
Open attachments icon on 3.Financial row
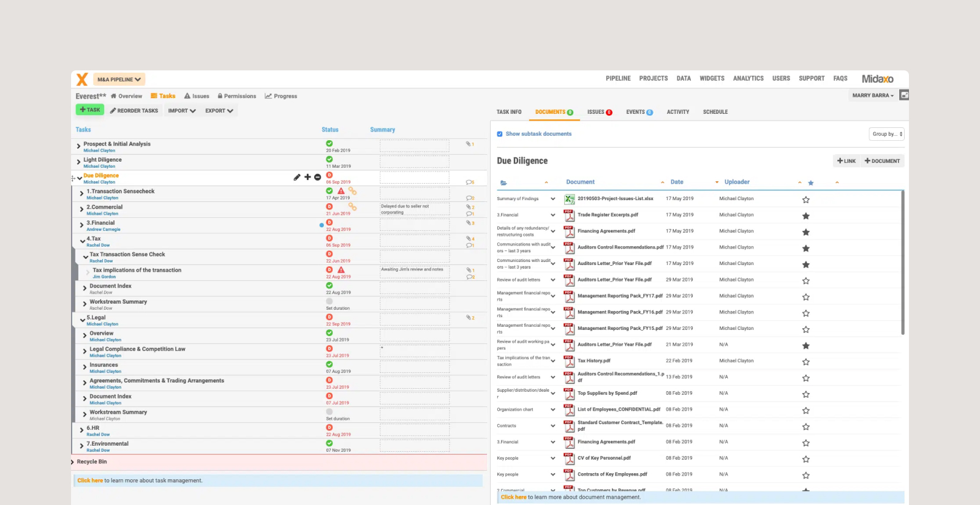tap(470, 223)
